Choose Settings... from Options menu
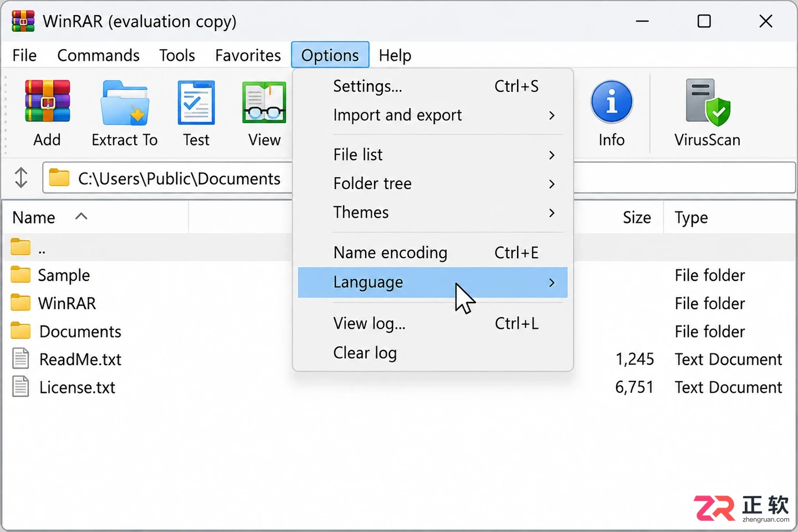 click(x=432, y=86)
